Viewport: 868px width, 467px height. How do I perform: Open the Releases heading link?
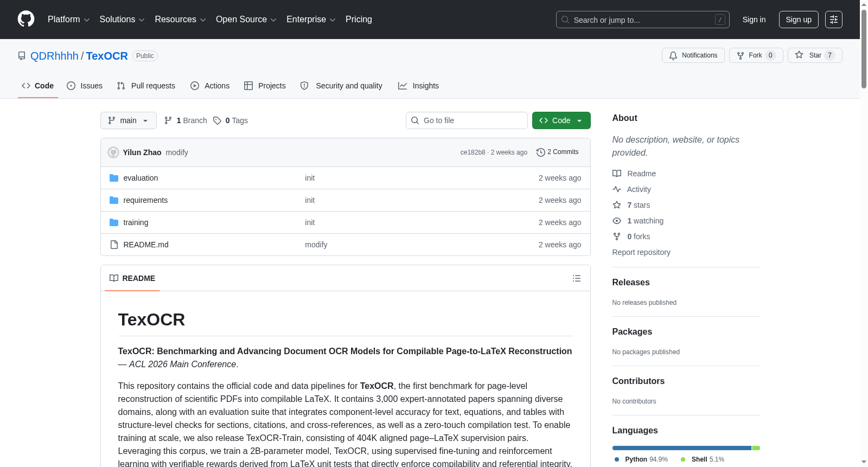(631, 283)
